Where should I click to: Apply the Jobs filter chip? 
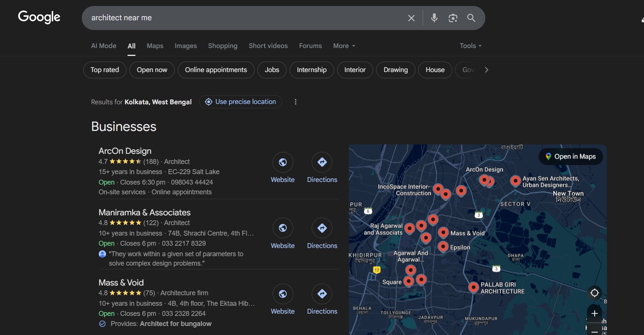pos(272,70)
